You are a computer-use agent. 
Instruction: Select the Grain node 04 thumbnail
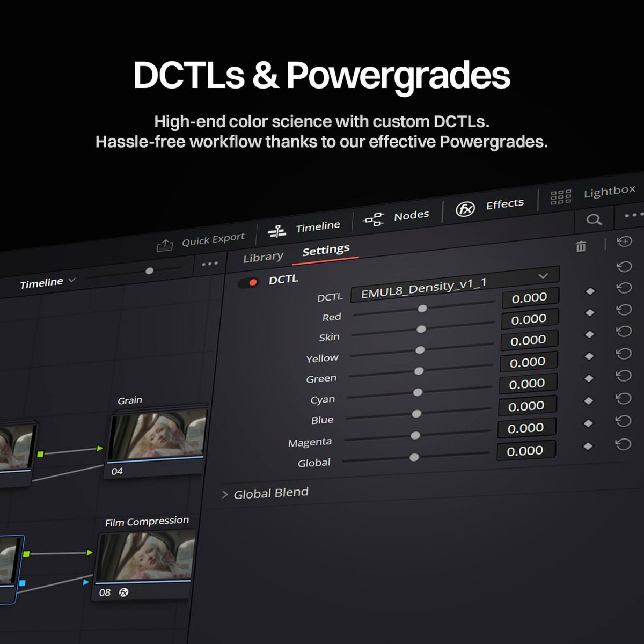coord(157,435)
